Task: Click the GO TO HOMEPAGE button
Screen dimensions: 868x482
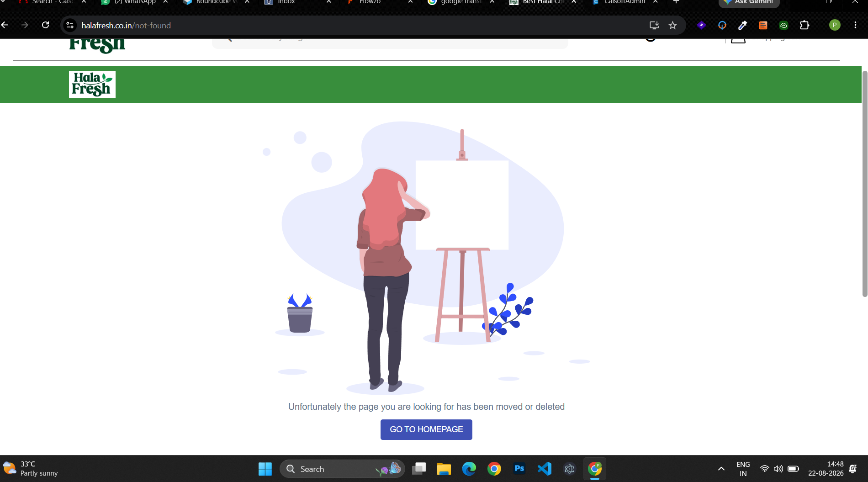Action: coord(426,429)
